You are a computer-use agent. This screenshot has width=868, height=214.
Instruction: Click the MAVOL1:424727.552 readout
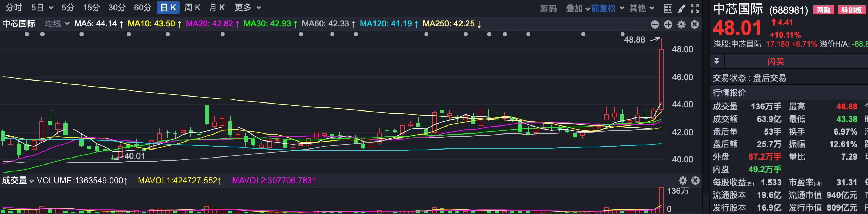180,181
